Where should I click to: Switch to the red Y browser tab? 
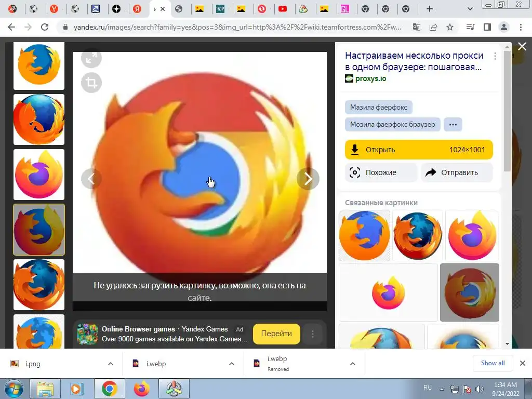[54, 9]
